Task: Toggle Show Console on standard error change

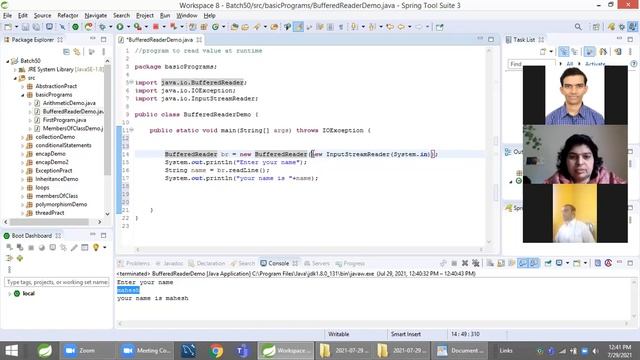Action: click(533, 263)
